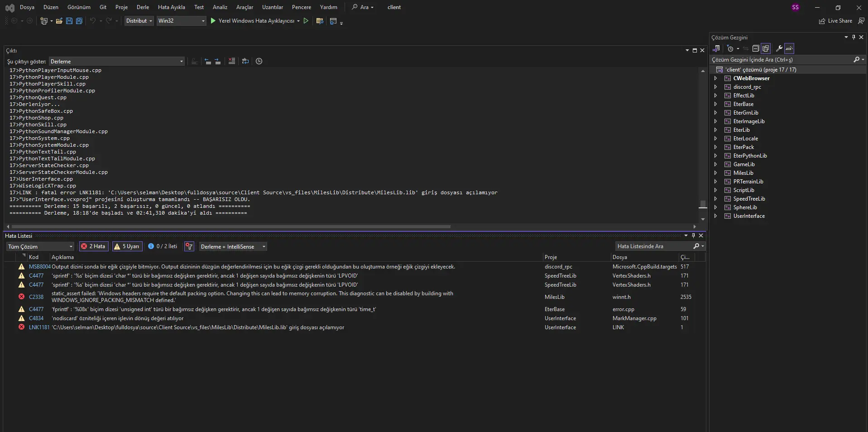
Task: Open the MSB8004 error code link
Action: [x=40, y=267]
